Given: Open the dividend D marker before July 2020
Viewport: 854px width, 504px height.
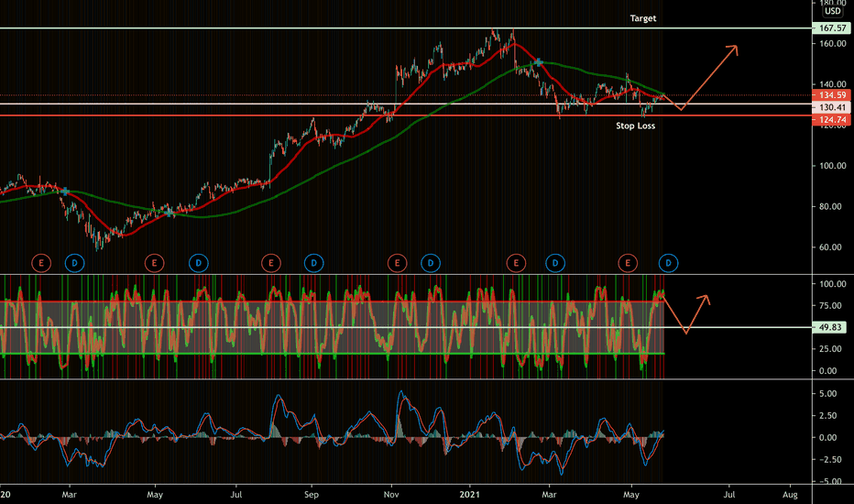Looking at the screenshot, I should [x=198, y=264].
